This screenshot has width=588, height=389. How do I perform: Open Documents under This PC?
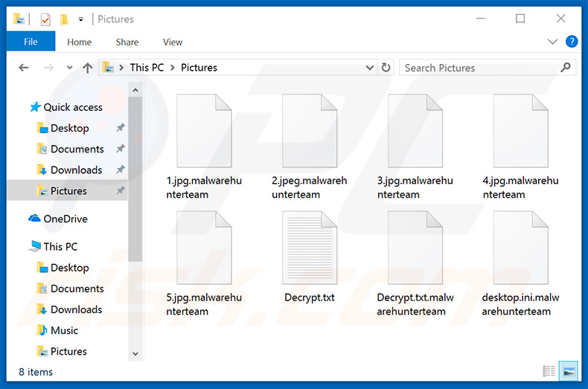(x=70, y=289)
